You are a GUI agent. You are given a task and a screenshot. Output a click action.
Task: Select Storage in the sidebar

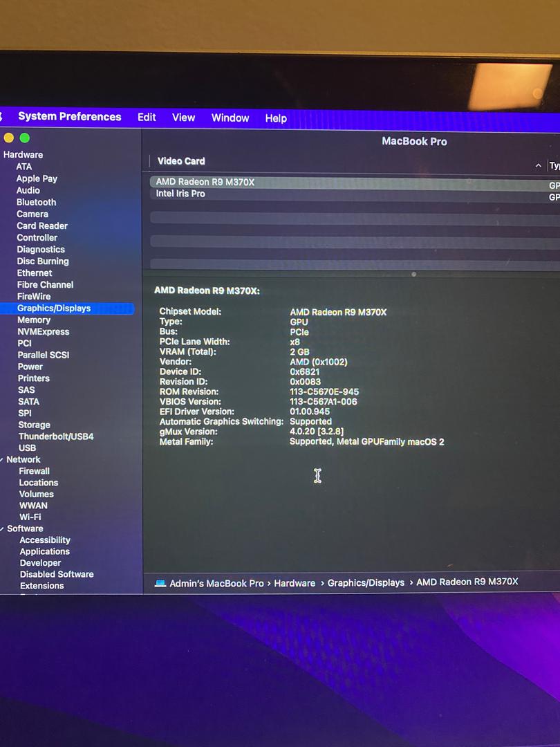35,425
